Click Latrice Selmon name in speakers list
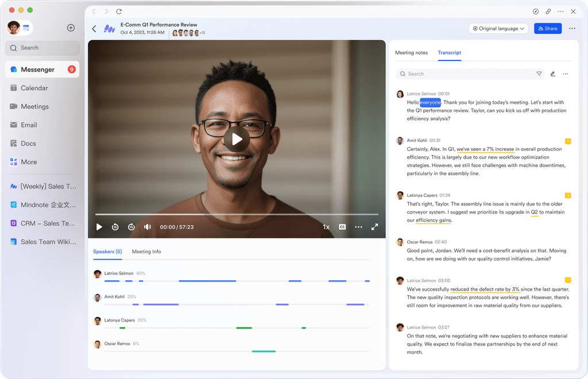This screenshot has height=379, width=588. pos(118,273)
